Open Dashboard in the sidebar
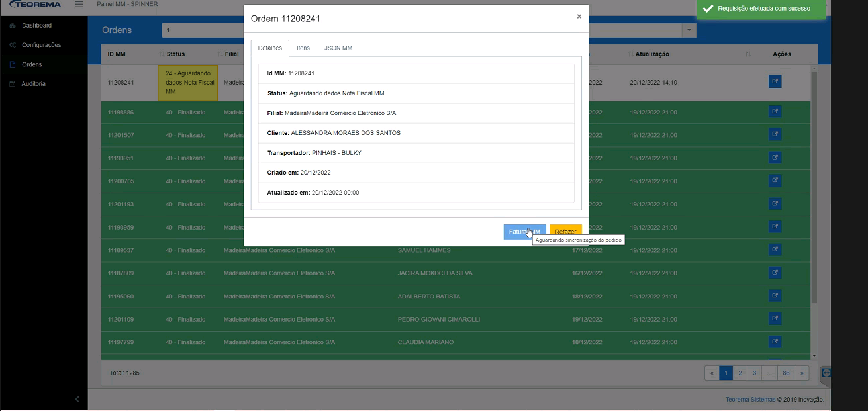Viewport: 868px width, 411px height. coord(36,26)
